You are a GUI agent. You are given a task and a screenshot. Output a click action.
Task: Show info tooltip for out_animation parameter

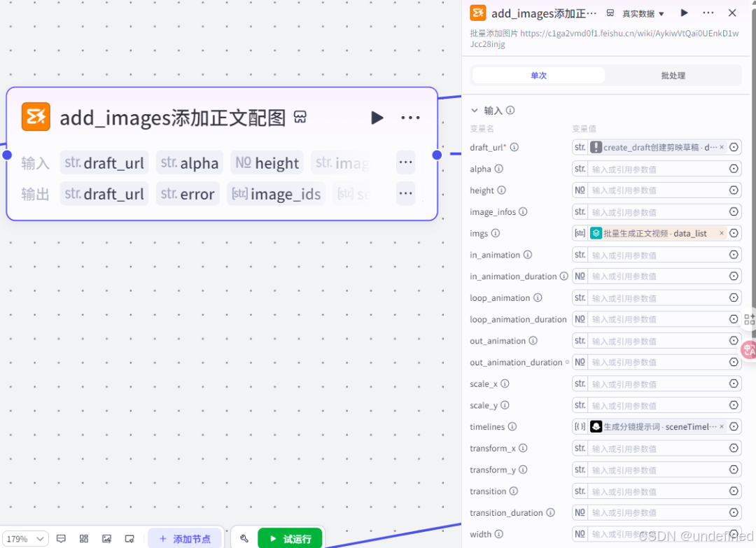(x=533, y=341)
